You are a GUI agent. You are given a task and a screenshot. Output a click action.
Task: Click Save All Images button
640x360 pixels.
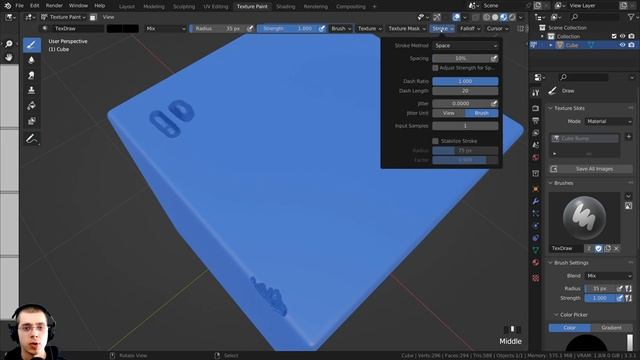[x=590, y=169]
